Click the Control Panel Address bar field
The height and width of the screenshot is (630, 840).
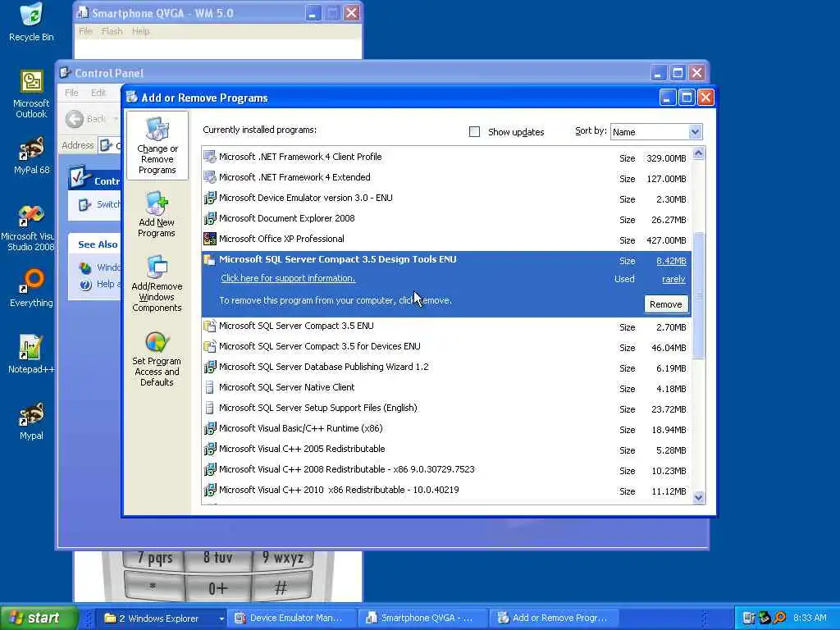pos(111,145)
